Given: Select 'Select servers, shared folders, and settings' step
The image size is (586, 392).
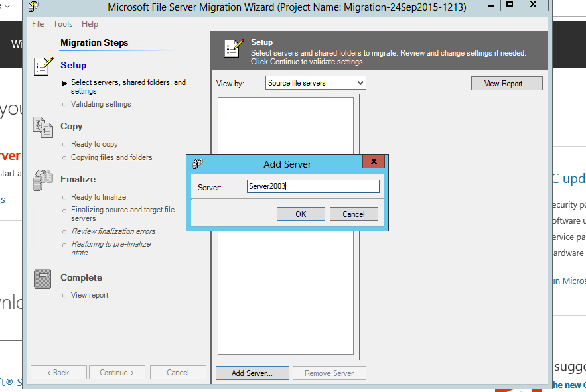Looking at the screenshot, I should [x=128, y=87].
